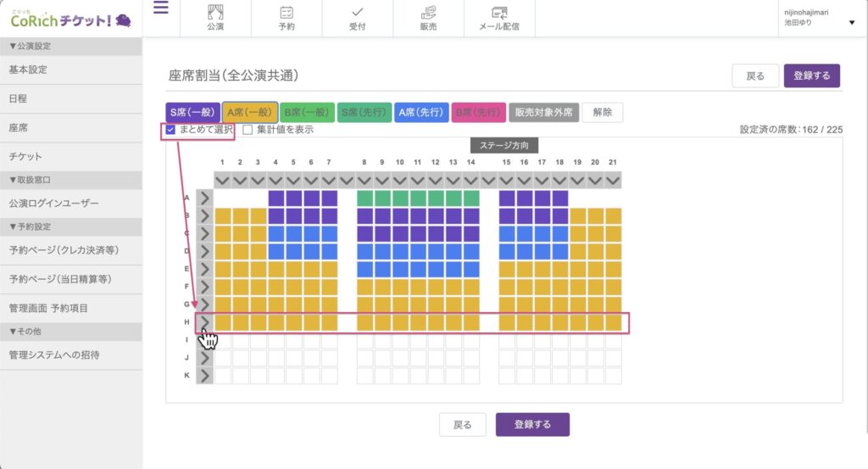Open 座席 in the left sidebar

[x=19, y=127]
